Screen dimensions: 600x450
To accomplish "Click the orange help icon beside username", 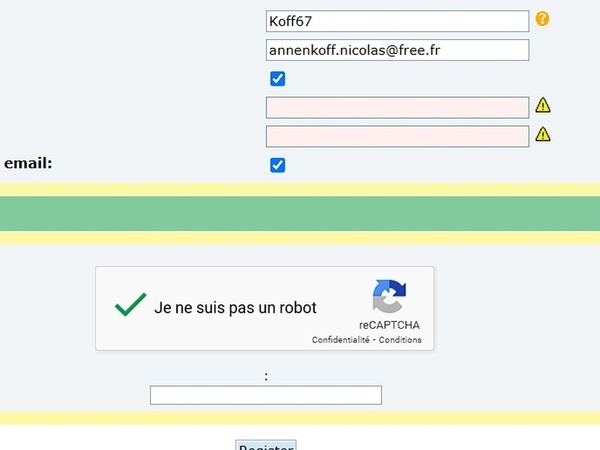I will [543, 19].
